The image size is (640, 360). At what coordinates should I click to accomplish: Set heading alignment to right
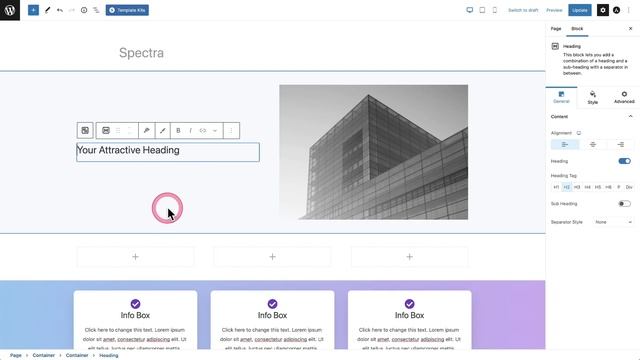click(620, 144)
